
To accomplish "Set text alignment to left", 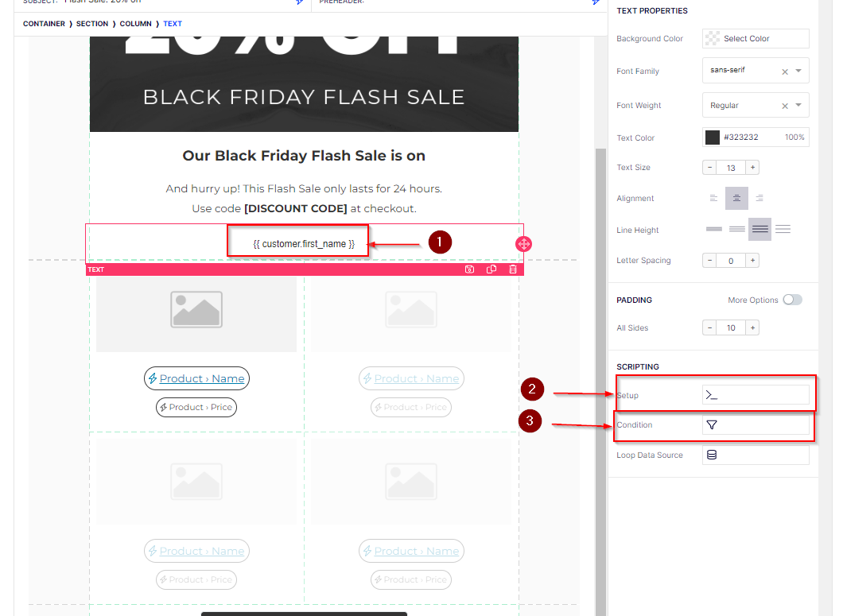I will pyautogui.click(x=713, y=198).
